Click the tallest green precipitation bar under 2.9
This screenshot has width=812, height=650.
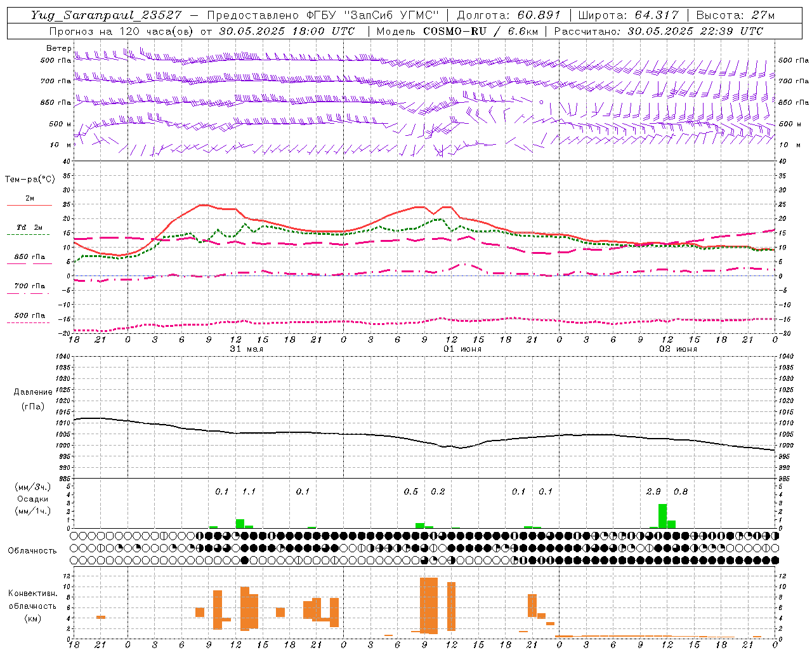[x=662, y=516]
